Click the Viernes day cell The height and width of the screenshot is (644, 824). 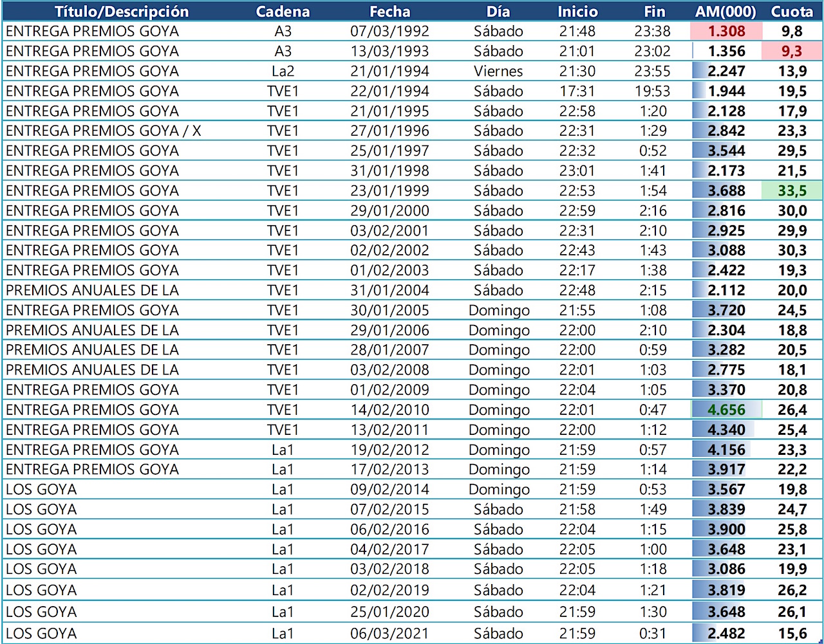coord(498,71)
